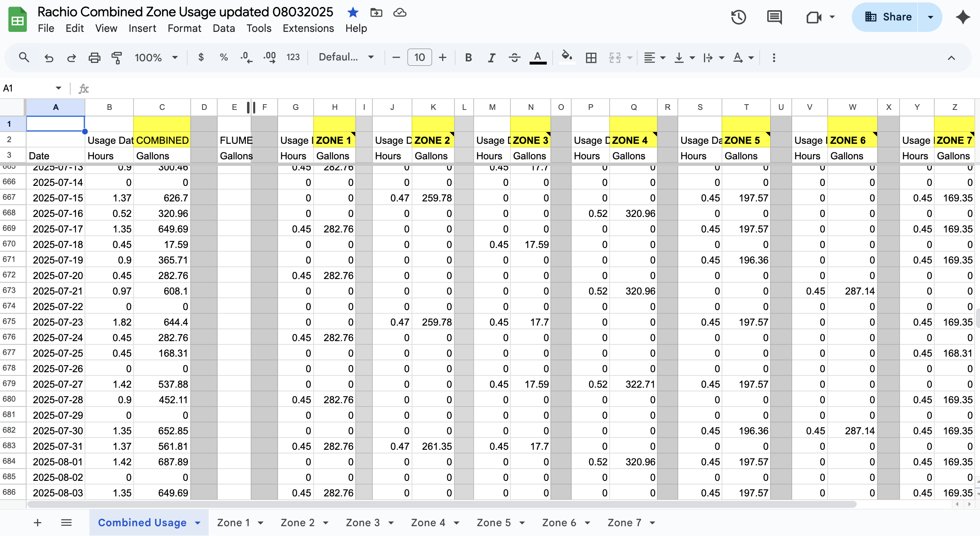Increase font size plus button
Viewport: 980px width, 536px height.
pyautogui.click(x=443, y=58)
